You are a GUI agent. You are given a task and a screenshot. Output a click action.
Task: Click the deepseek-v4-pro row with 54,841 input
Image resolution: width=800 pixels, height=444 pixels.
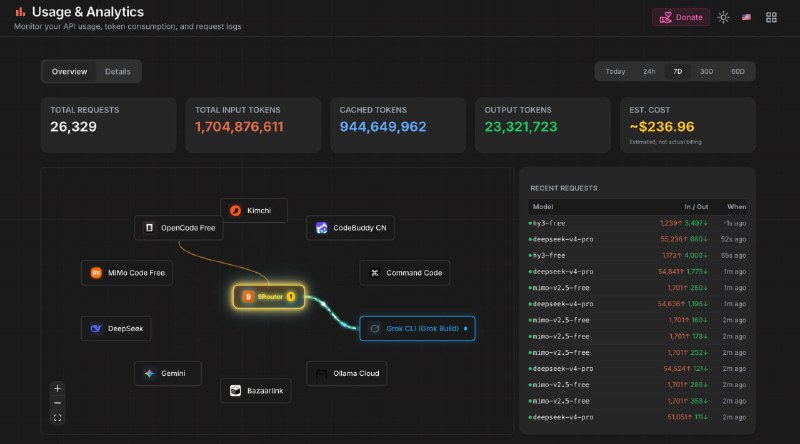click(x=637, y=272)
